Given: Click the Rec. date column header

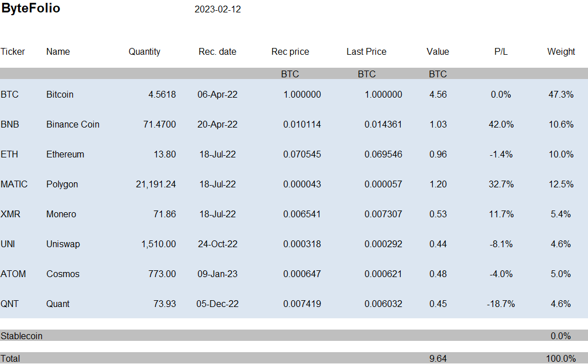Looking at the screenshot, I should coord(217,51).
